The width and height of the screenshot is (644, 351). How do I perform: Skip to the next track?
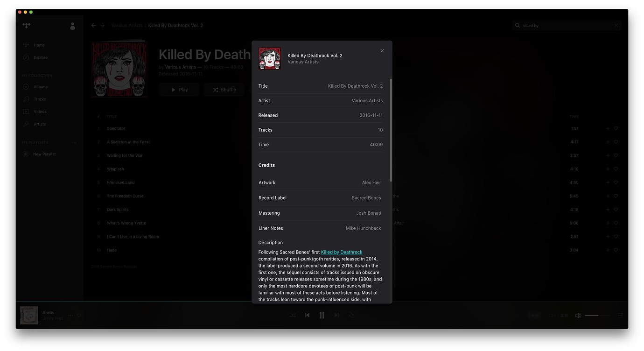(x=336, y=315)
